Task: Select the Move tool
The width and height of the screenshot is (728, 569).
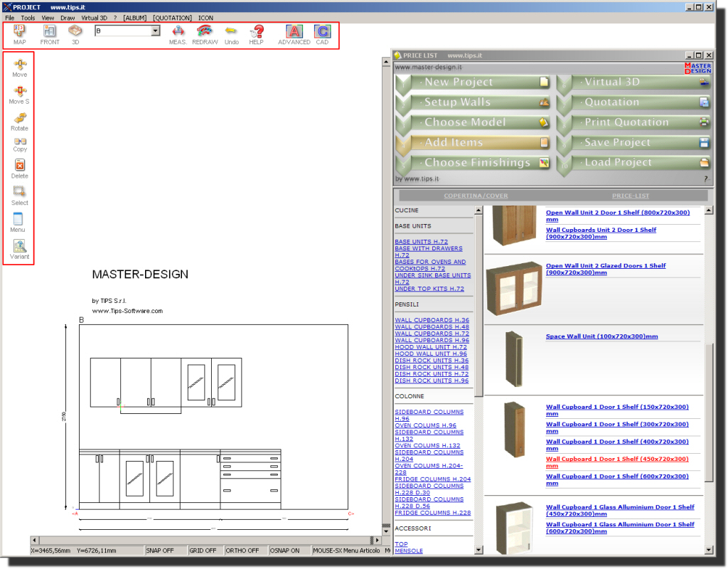Action: (19, 68)
